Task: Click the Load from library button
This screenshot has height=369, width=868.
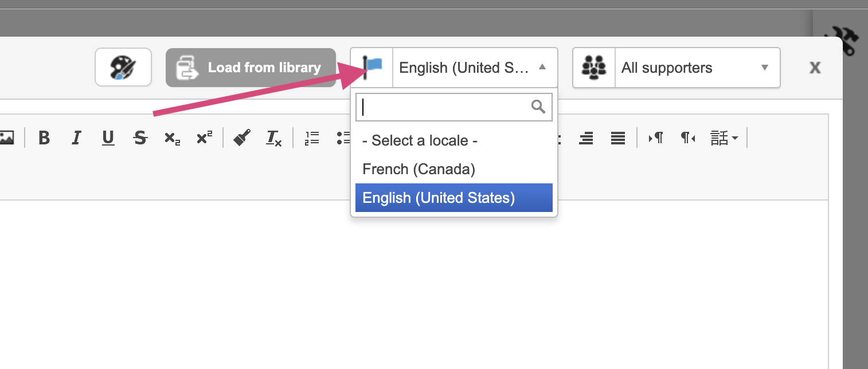Action: click(x=251, y=68)
